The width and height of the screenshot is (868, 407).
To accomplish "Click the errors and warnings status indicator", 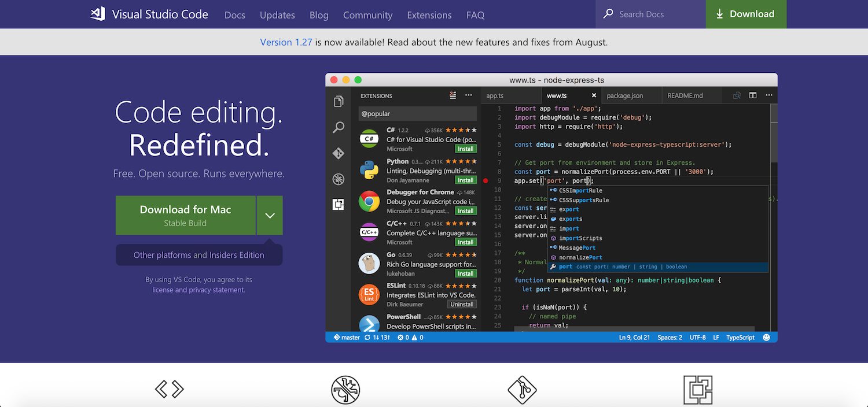I will [410, 338].
